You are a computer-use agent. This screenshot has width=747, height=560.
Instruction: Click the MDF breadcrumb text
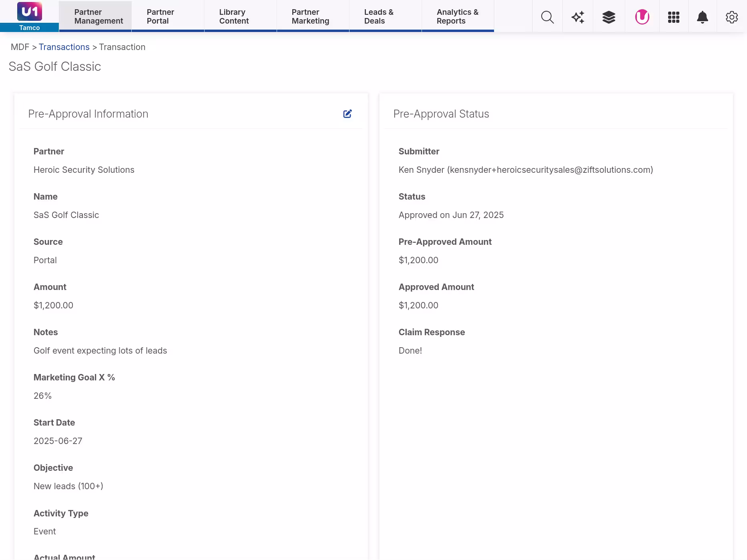[20, 47]
